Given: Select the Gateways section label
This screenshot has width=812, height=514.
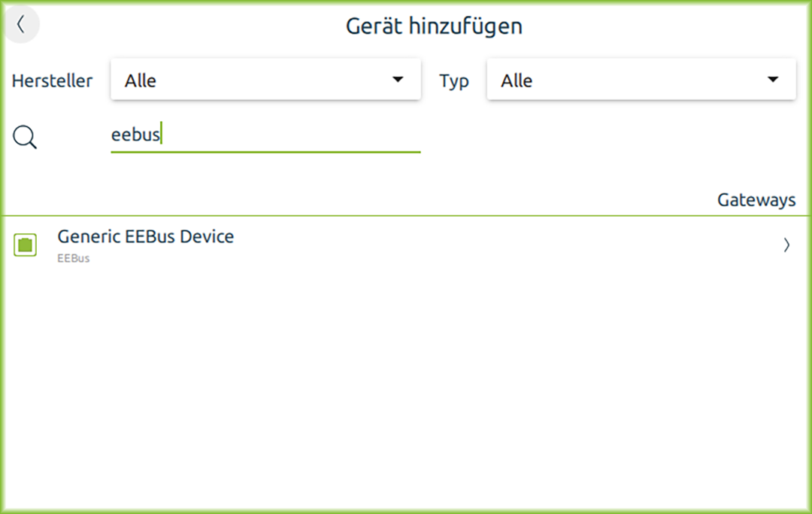Looking at the screenshot, I should click(756, 200).
